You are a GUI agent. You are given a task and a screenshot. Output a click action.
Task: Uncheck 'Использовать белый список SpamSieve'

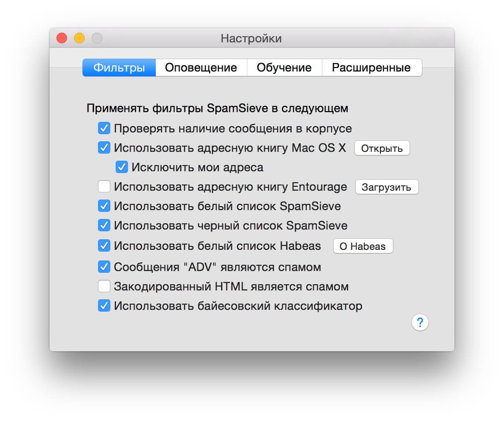click(x=104, y=206)
